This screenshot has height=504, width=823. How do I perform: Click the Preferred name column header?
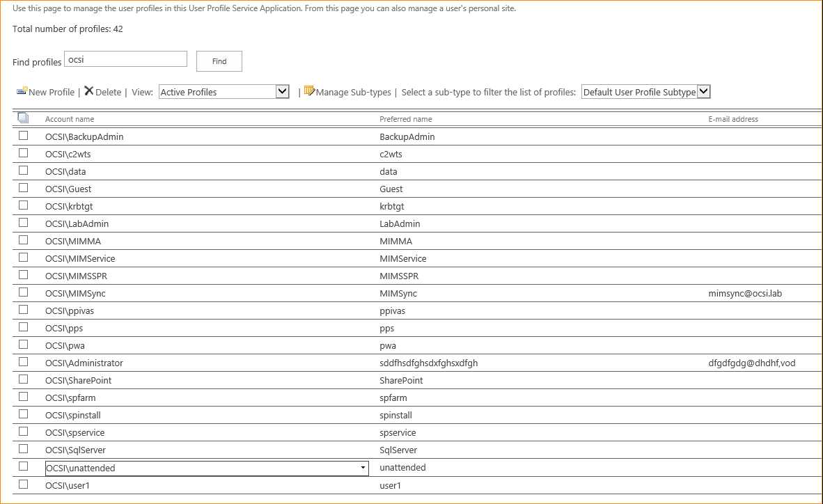click(x=406, y=119)
